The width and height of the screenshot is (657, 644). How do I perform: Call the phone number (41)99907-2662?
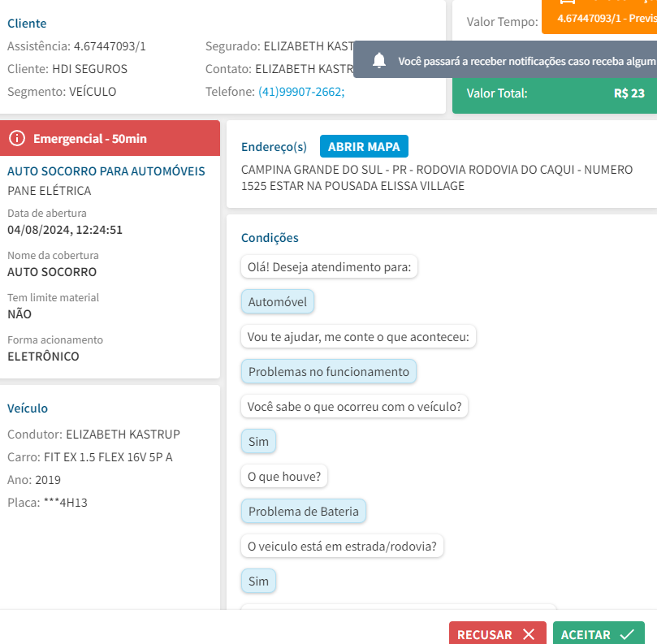(301, 91)
